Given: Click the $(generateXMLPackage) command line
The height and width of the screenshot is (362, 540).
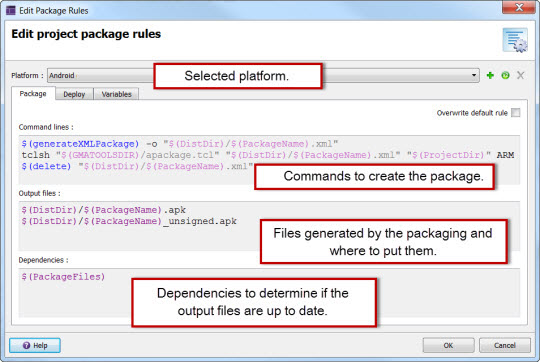Looking at the screenshot, I should (x=180, y=144).
